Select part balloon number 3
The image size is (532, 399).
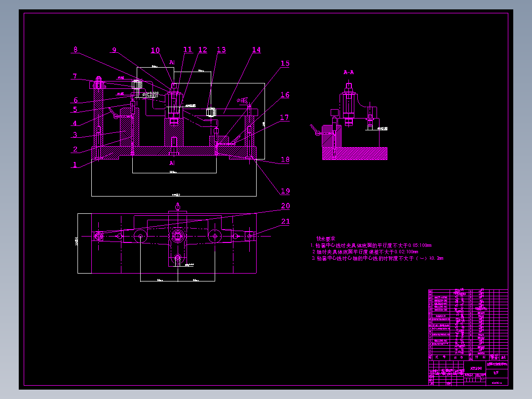coord(76,135)
